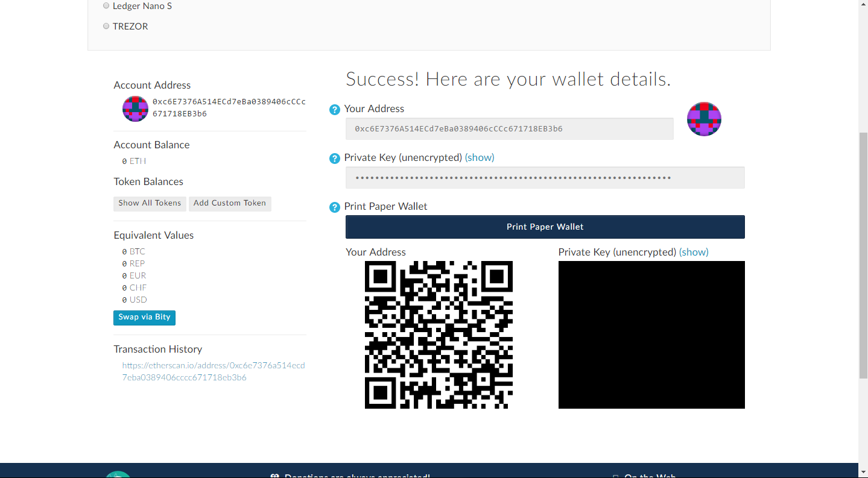Image resolution: width=868 pixels, height=478 pixels.
Task: Click the 0 BTC equivalent value
Action: point(133,251)
